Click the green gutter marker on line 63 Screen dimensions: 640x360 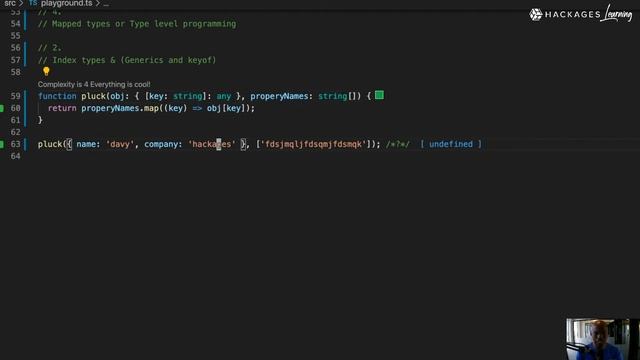[2, 144]
